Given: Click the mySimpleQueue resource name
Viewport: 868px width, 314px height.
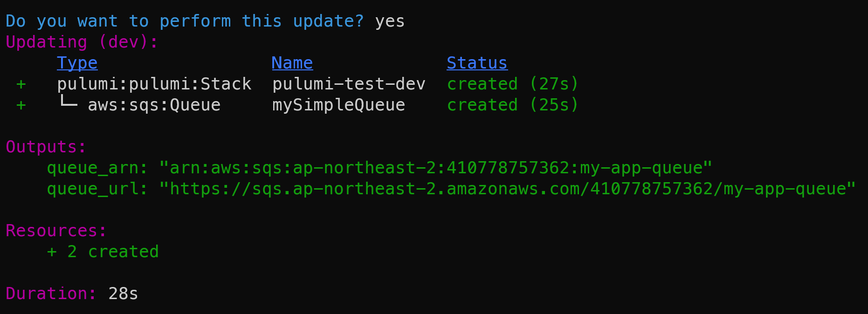Looking at the screenshot, I should click(338, 105).
